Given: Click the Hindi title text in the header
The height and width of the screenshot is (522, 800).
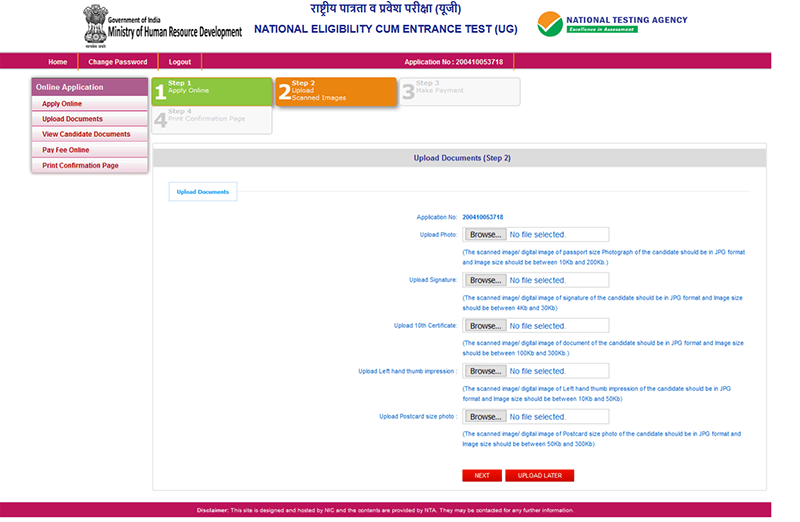Looking at the screenshot, I should [x=386, y=9].
